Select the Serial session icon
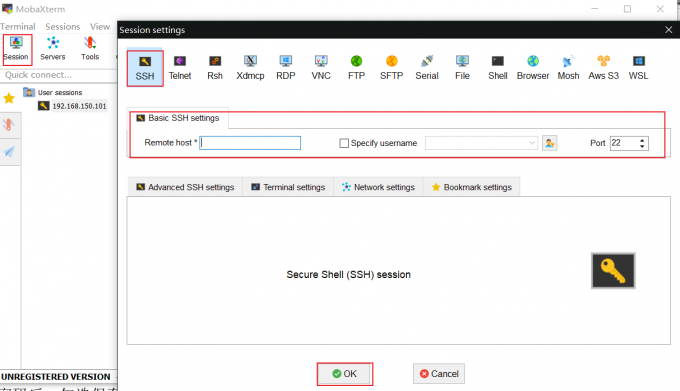680x391 pixels. [427, 68]
